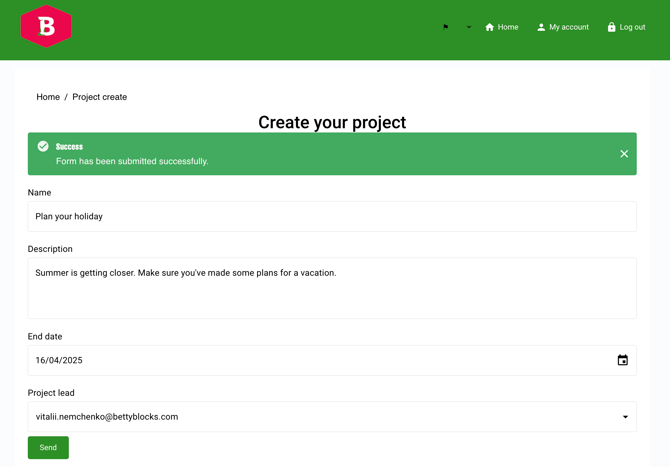Click the Project create breadcrumb
The image size is (670, 467).
click(x=100, y=97)
